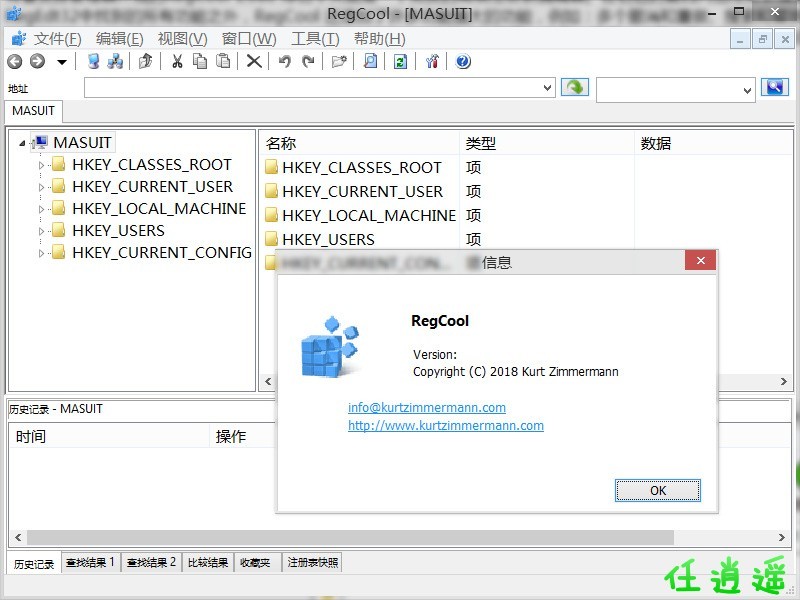Image resolution: width=800 pixels, height=600 pixels.
Task: Click the Redo arrow icon
Action: click(308, 62)
